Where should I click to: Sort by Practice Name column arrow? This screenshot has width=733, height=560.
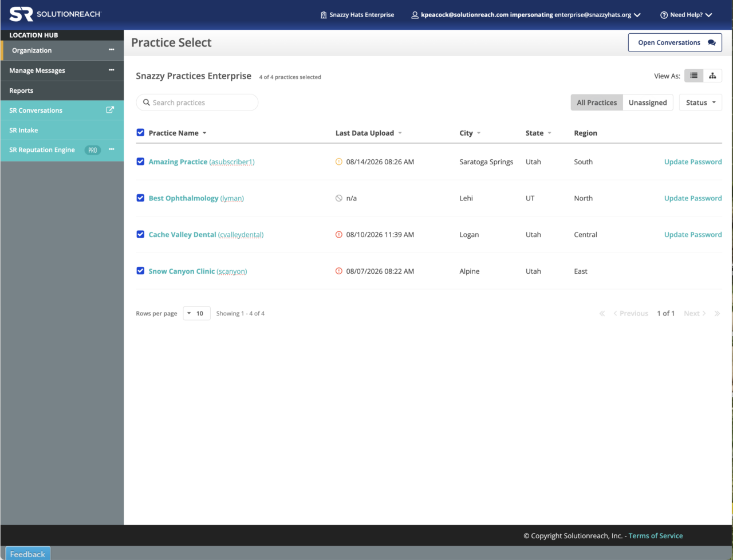pyautogui.click(x=204, y=133)
